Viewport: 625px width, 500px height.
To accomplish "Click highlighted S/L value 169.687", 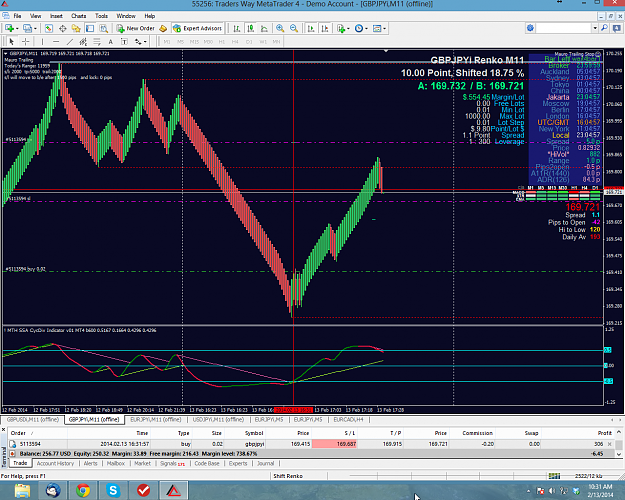I will (334, 444).
